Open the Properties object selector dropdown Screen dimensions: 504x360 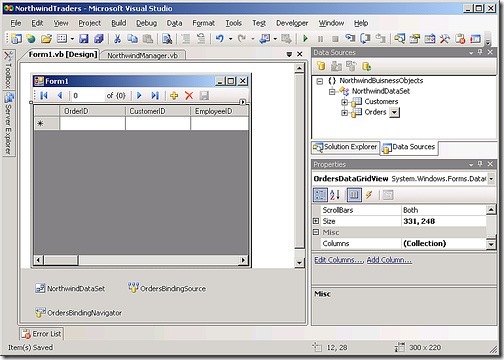coord(491,179)
